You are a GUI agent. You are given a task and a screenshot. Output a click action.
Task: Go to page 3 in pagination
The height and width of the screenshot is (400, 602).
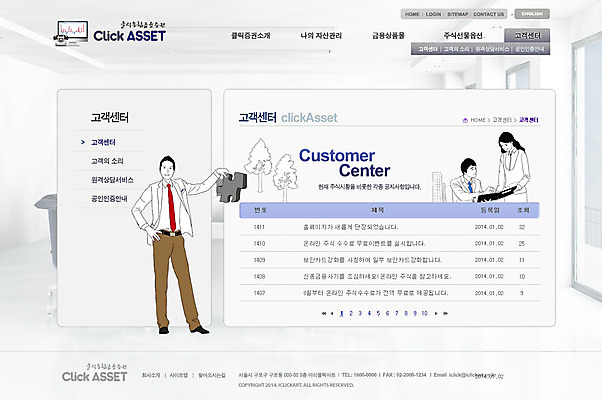360,314
